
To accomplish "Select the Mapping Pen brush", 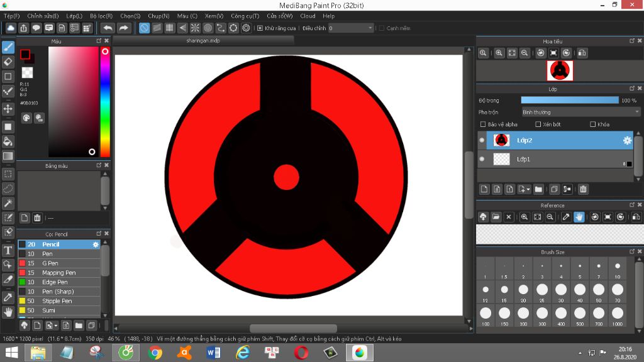I will pos(59,273).
